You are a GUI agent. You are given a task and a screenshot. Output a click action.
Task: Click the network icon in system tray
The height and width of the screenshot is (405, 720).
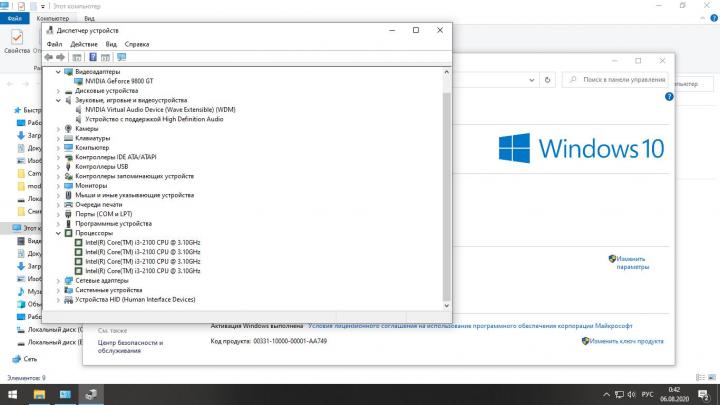click(619, 394)
